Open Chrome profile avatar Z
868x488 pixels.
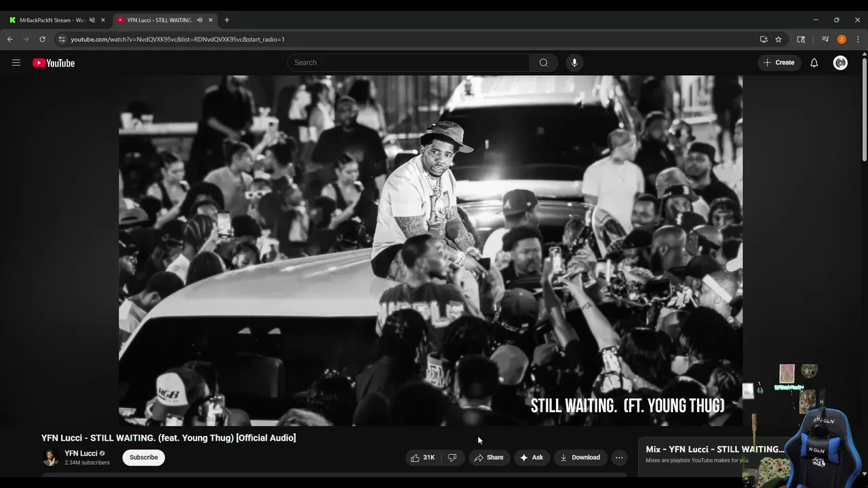click(x=842, y=39)
